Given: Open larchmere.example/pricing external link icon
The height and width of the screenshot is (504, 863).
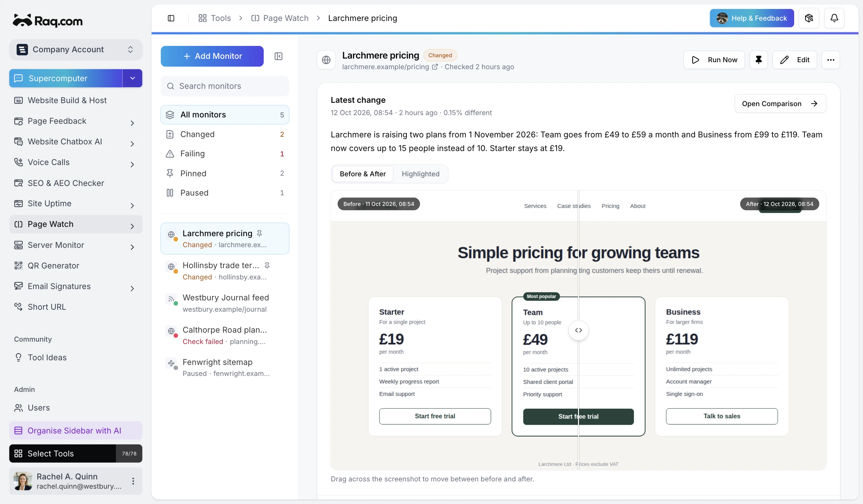Looking at the screenshot, I should pyautogui.click(x=434, y=67).
